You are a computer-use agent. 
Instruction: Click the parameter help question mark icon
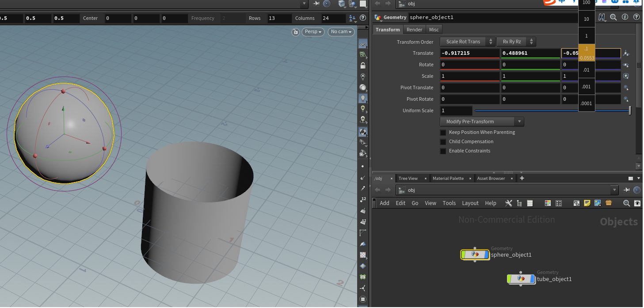point(636,17)
